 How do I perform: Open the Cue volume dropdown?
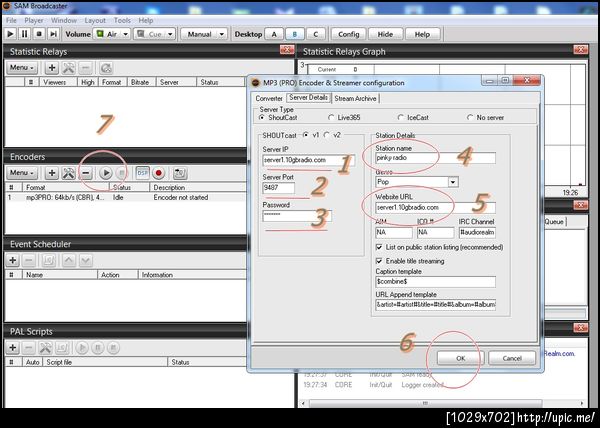[170, 34]
